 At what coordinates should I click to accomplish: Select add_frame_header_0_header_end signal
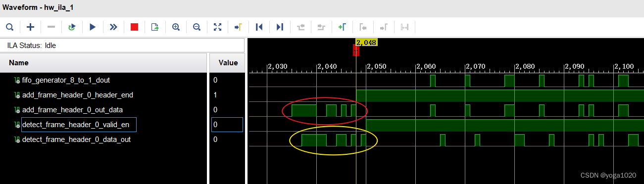tap(77, 94)
